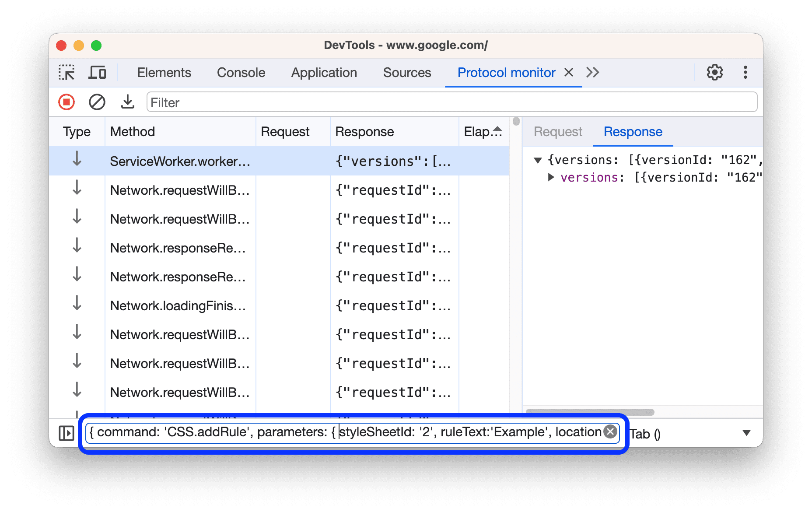Expand the versions array in the Response pane
812x512 pixels.
pyautogui.click(x=551, y=177)
